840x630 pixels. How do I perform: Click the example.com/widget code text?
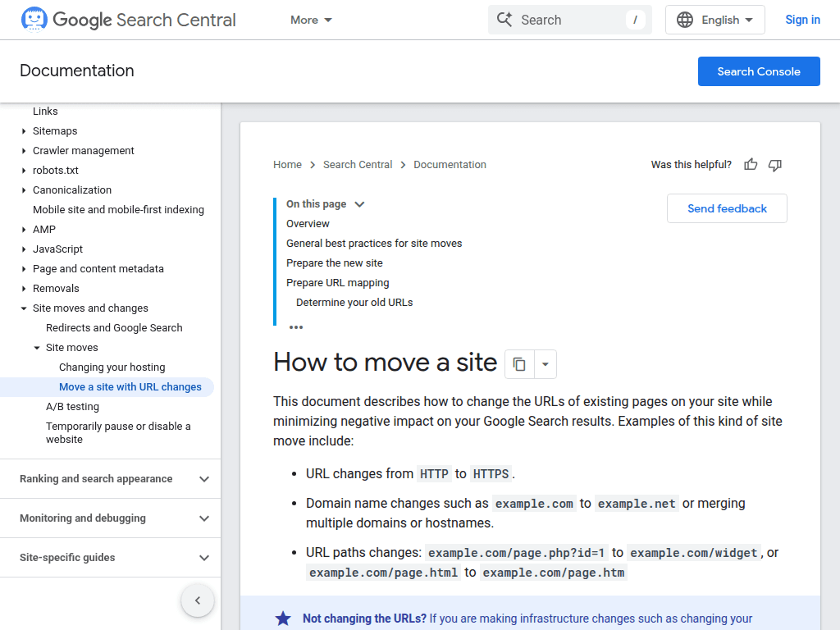(694, 553)
